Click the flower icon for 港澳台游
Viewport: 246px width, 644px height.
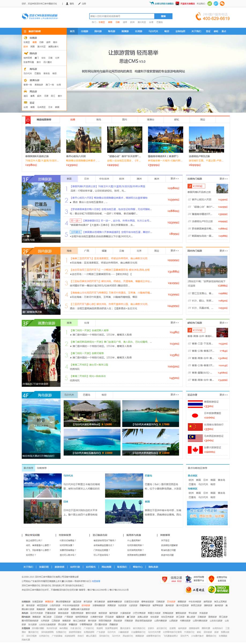tap(25, 80)
